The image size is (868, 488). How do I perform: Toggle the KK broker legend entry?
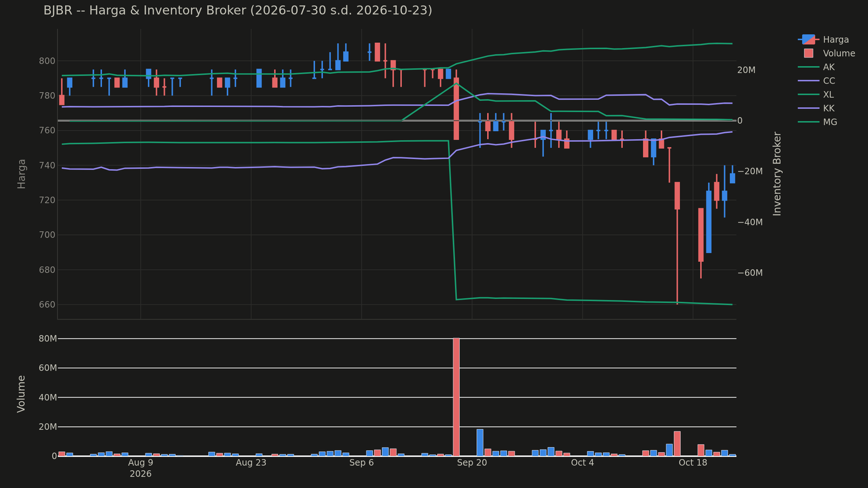coord(816,108)
